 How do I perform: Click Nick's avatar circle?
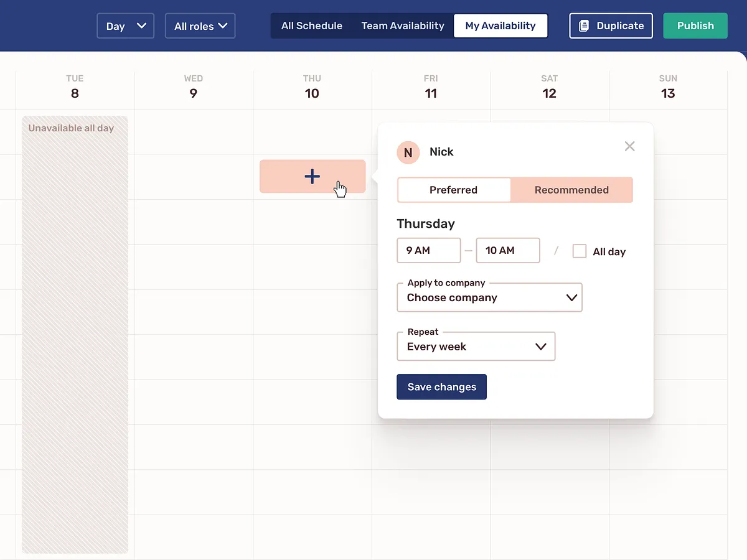(408, 152)
